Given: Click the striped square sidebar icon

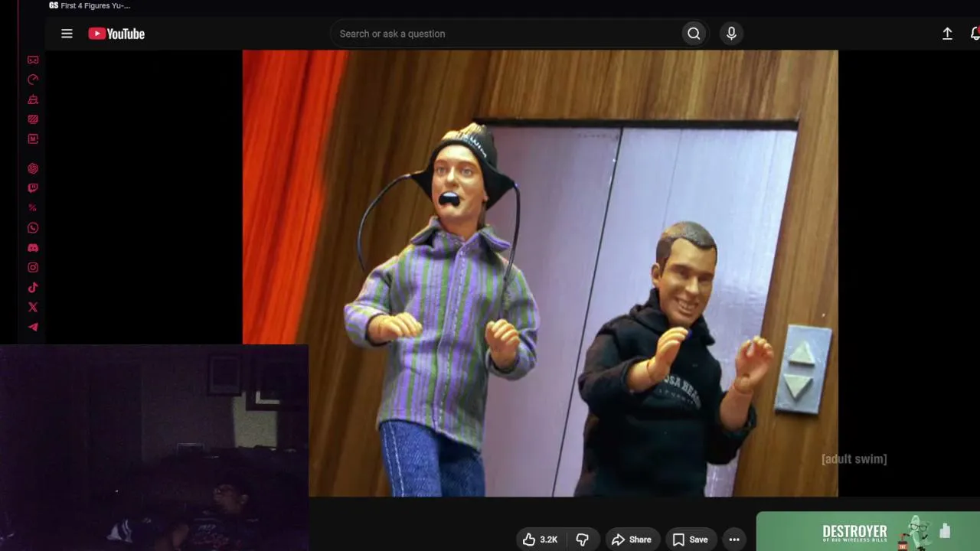Looking at the screenshot, I should 33,119.
